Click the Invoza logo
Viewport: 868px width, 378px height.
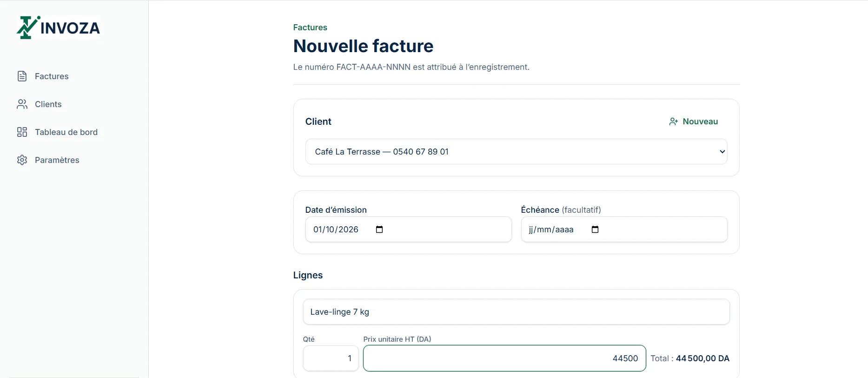coord(59,27)
